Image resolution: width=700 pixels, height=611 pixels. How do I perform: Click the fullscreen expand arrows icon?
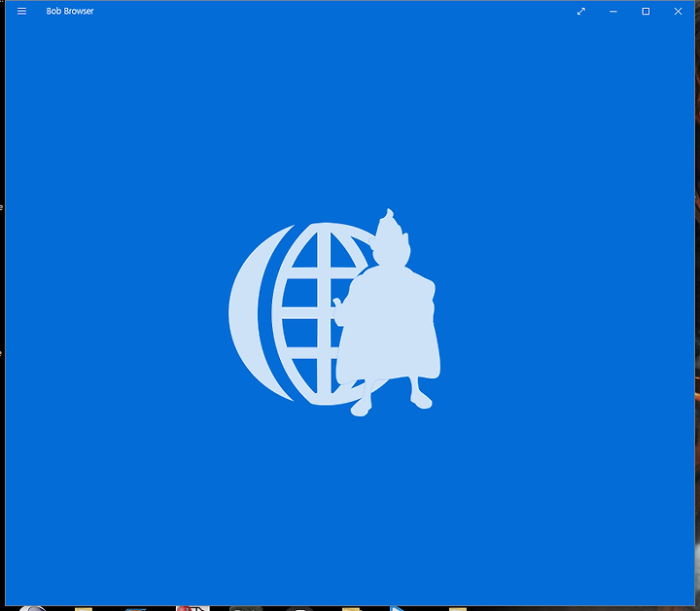pyautogui.click(x=580, y=12)
